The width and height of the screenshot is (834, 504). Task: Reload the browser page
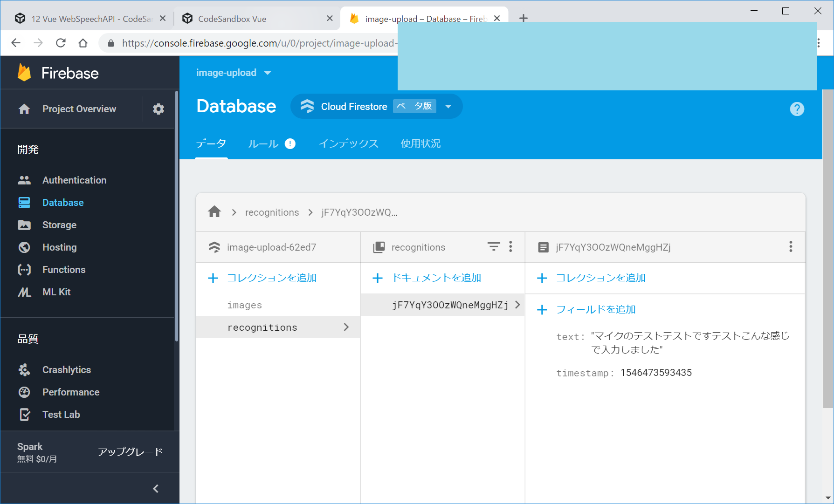coord(61,43)
